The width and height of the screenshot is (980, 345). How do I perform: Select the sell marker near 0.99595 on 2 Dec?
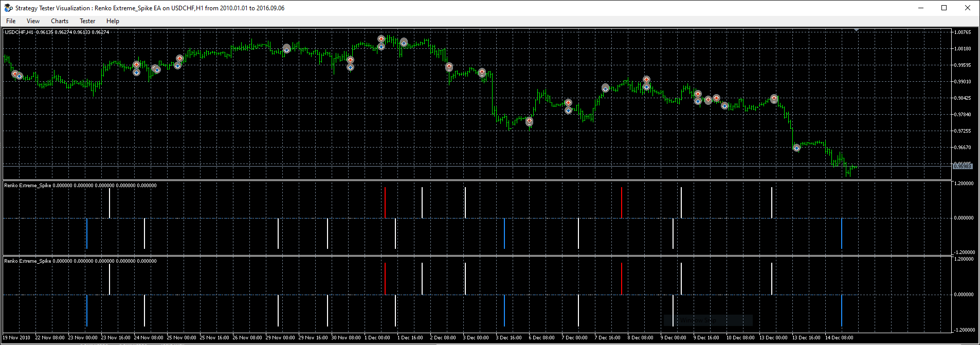tap(449, 66)
